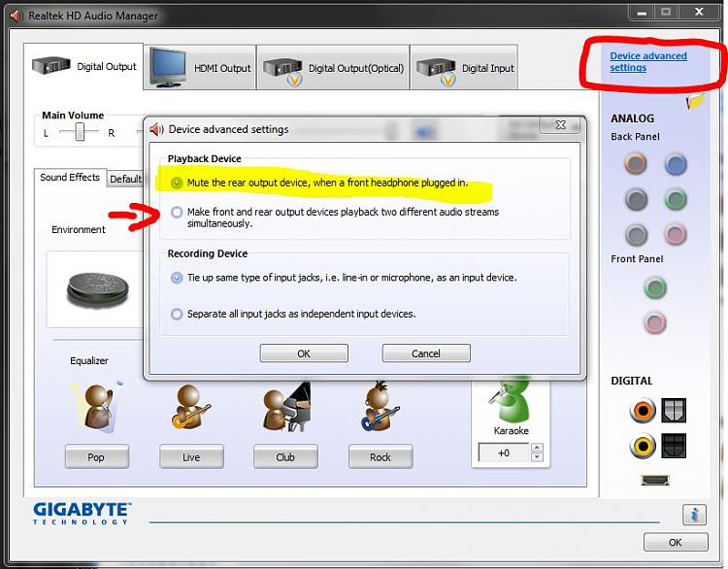Screen dimensions: 728x569
Task: Adjust the Main Volume balance slider
Action: coord(80,132)
